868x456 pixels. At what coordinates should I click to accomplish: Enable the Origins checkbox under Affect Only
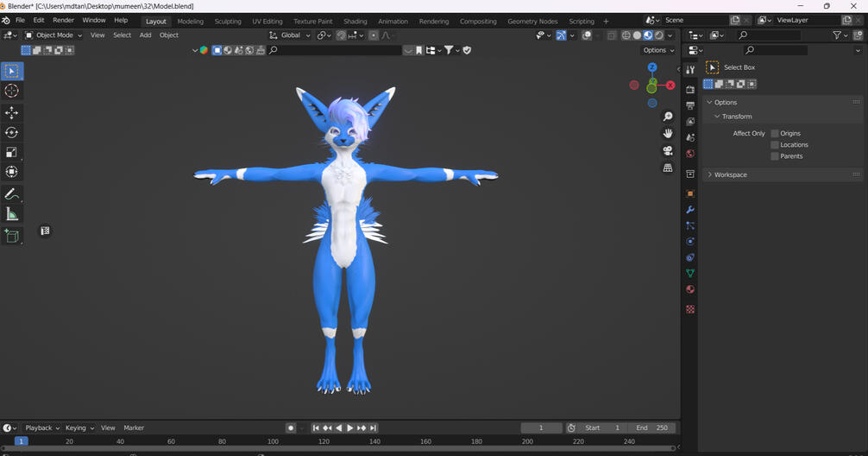775,134
